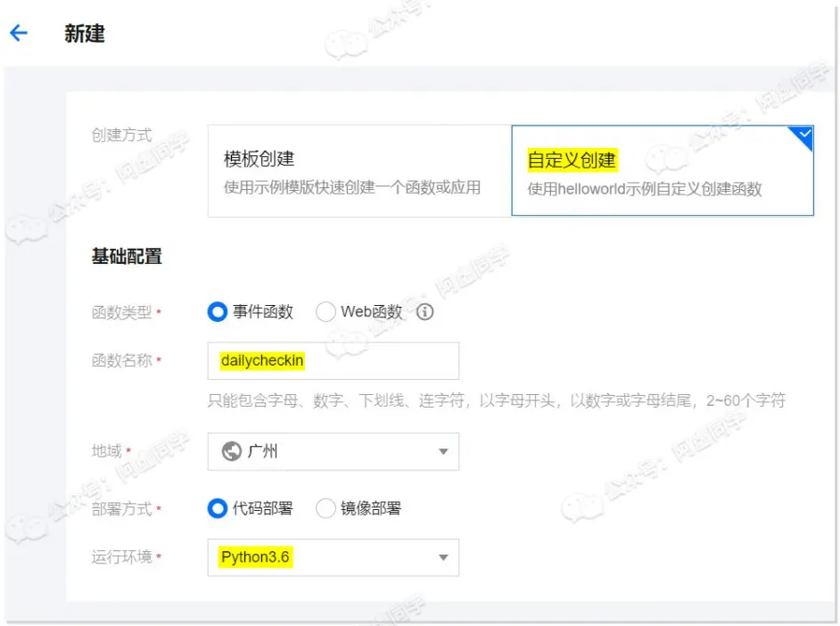840x626 pixels.
Task: Switch deployment method to 镜像部署
Action: [x=325, y=508]
